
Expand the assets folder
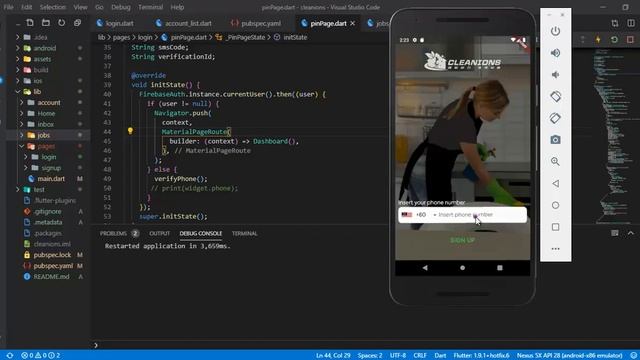pyautogui.click(x=17, y=59)
